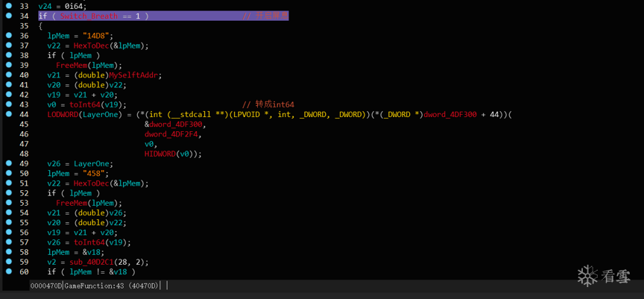Open the FreeMem function call on line 39
644x299 pixels.
click(71, 66)
